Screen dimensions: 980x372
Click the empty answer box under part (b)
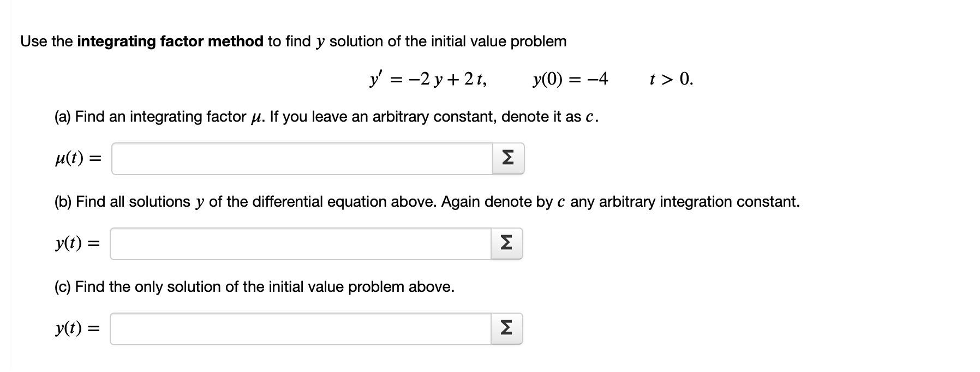[x=300, y=243]
